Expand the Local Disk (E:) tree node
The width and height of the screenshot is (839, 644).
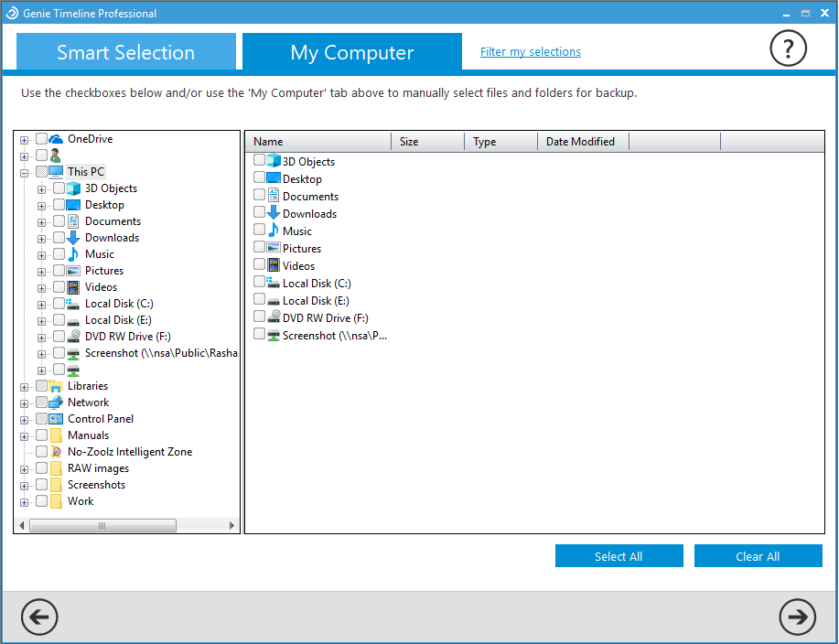click(41, 321)
